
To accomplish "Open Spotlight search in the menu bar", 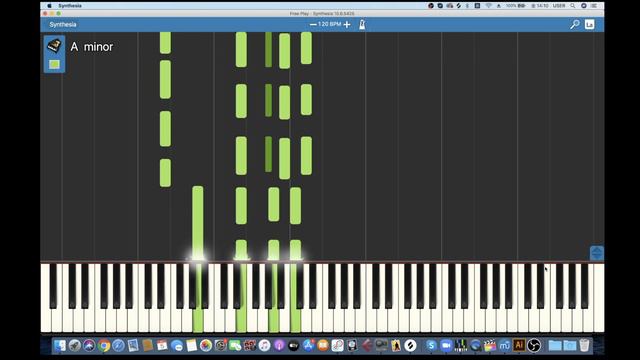I will click(573, 6).
